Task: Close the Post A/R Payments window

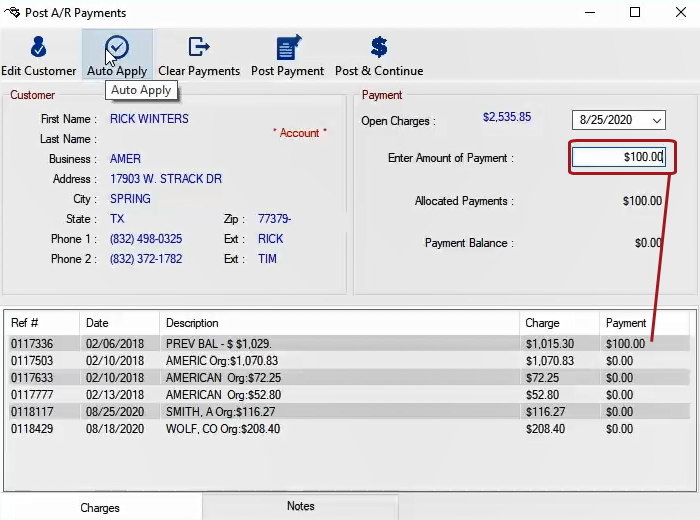Action: click(x=681, y=12)
